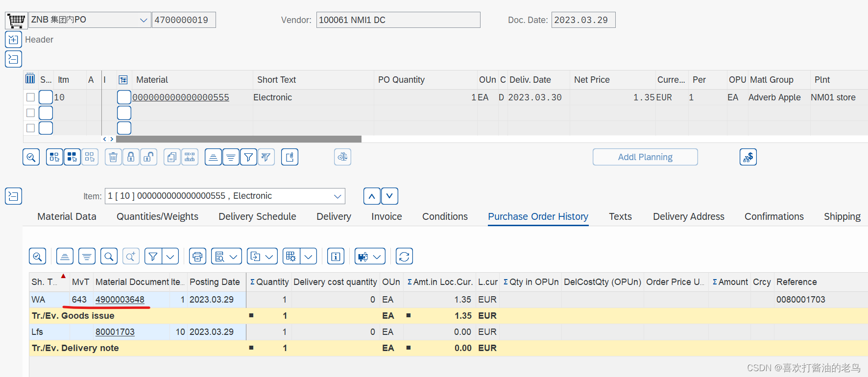The width and height of the screenshot is (868, 377).
Task: Click the scales and clock icon
Action: pyautogui.click(x=342, y=157)
